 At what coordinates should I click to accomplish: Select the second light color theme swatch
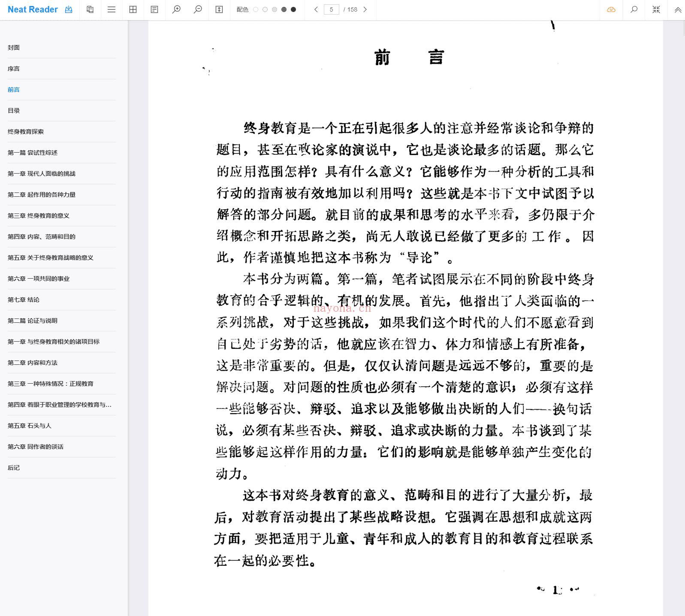point(265,9)
